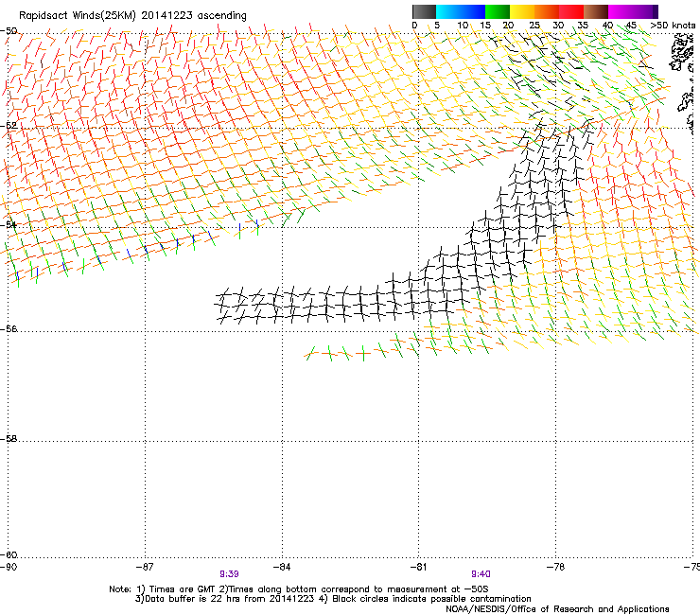Click the '>50 knots' legend label
The width and height of the screenshot is (700, 615).
point(673,26)
